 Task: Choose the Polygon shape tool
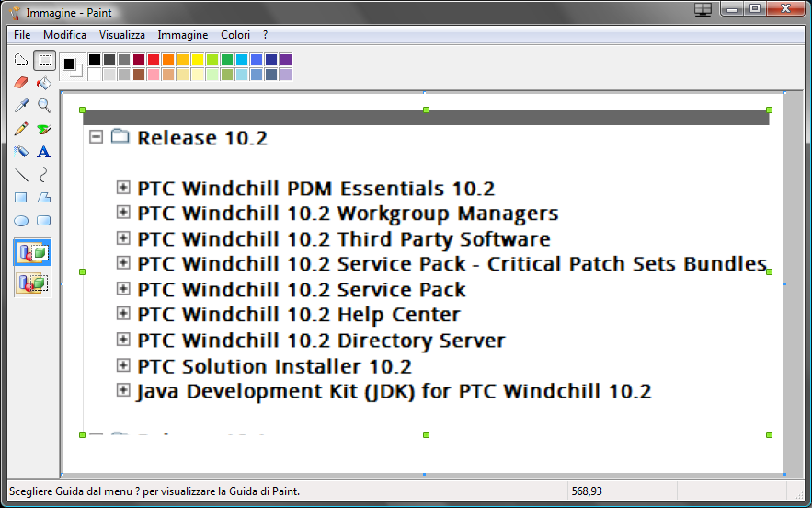[x=44, y=198]
